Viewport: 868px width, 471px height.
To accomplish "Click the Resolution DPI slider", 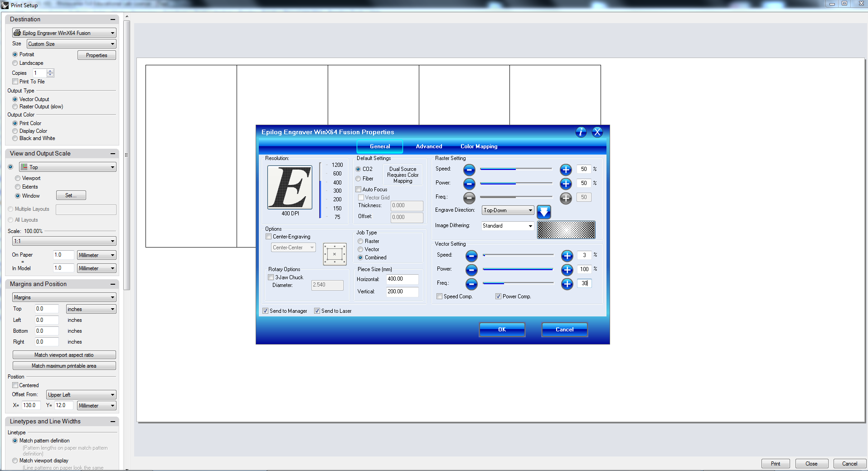I will (x=320, y=190).
